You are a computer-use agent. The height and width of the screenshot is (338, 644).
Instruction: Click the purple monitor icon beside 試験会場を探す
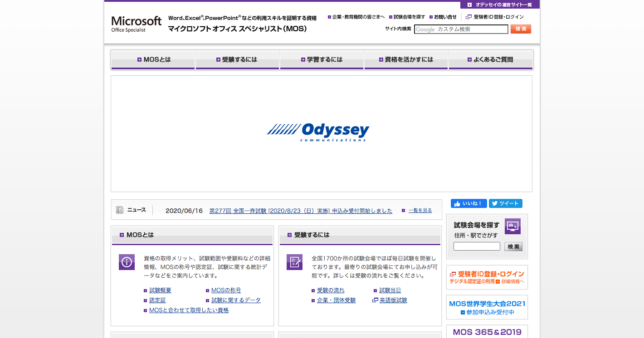pos(512,226)
